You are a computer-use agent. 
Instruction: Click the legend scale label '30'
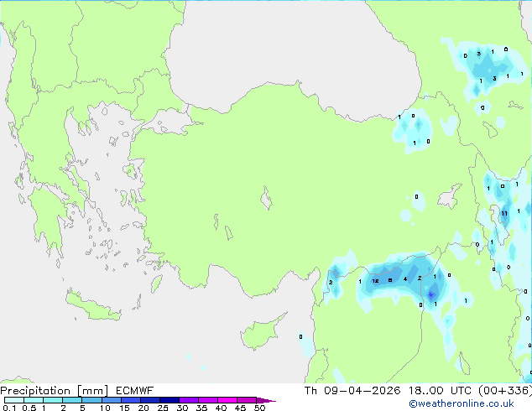pos(182,408)
